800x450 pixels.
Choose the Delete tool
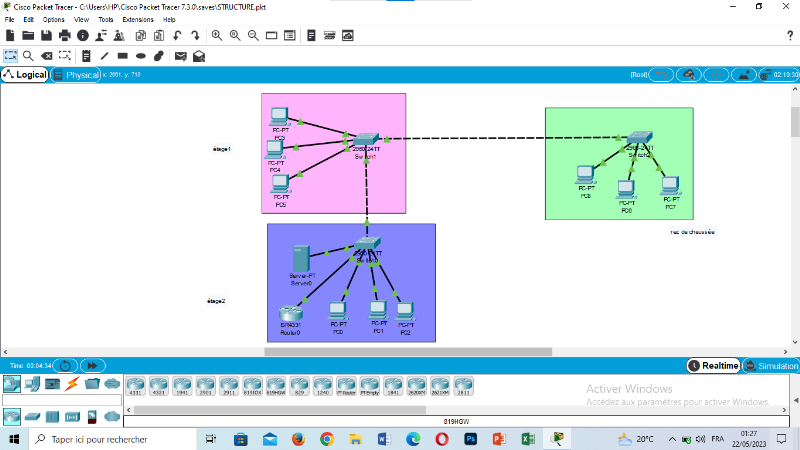point(46,56)
